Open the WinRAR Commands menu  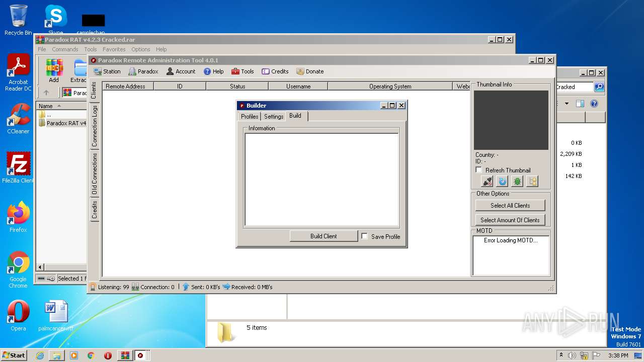click(x=65, y=49)
